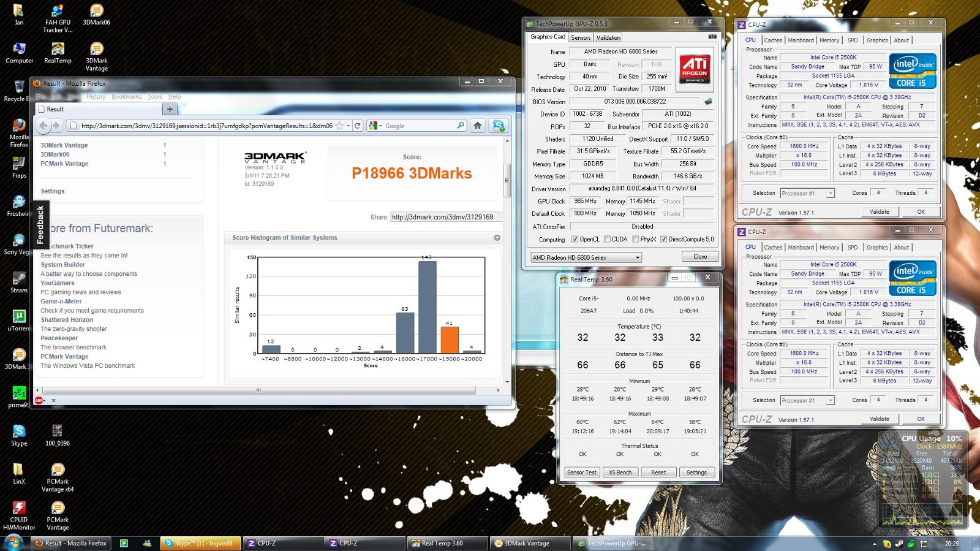This screenshot has width=980, height=551.
Task: Click Feedback side tab on webpage
Action: tap(40, 224)
